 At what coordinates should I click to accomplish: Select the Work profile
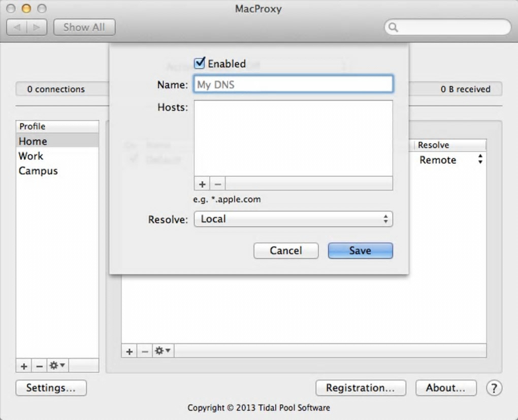coord(57,156)
